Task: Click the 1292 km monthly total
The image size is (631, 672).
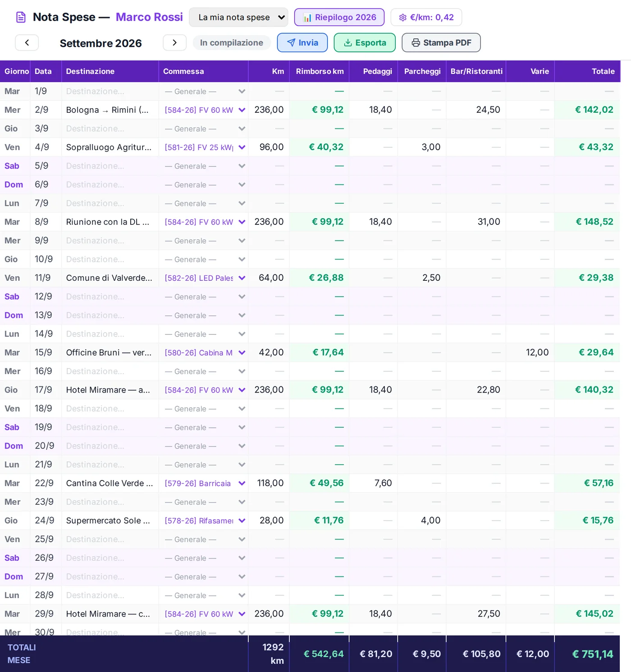Action: pos(273,654)
